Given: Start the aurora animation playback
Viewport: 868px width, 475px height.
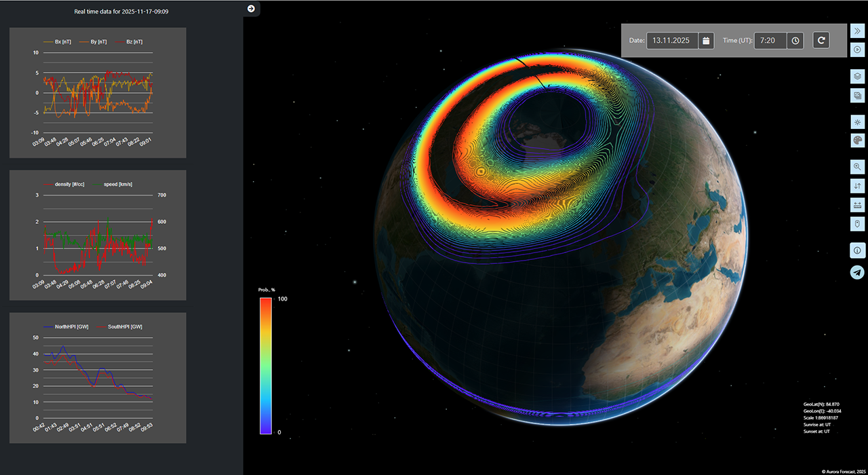Looking at the screenshot, I should tap(857, 51).
